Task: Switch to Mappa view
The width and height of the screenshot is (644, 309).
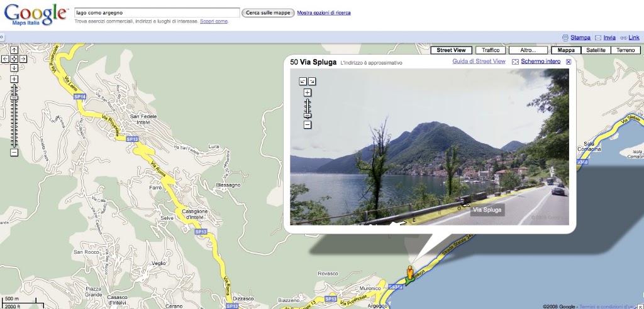Action: tap(566, 50)
